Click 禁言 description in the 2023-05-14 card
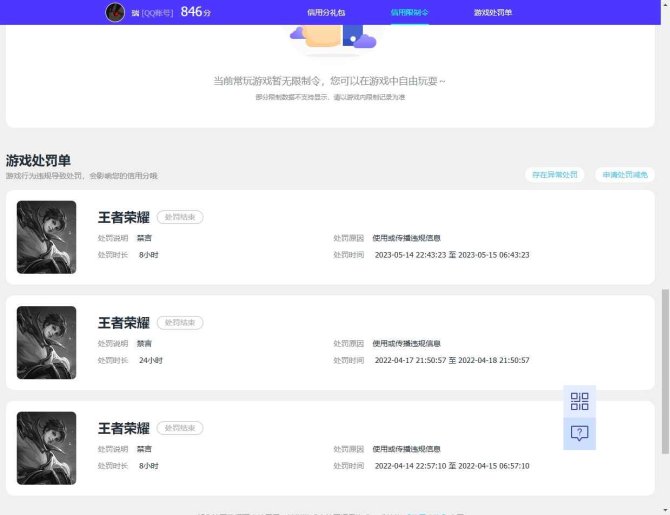The image size is (670, 515). (144, 238)
